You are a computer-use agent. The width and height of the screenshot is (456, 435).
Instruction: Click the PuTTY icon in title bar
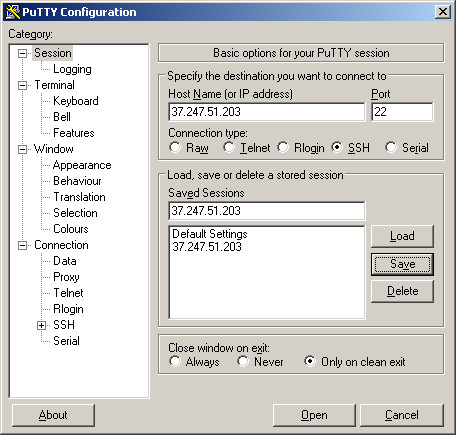pos(13,12)
